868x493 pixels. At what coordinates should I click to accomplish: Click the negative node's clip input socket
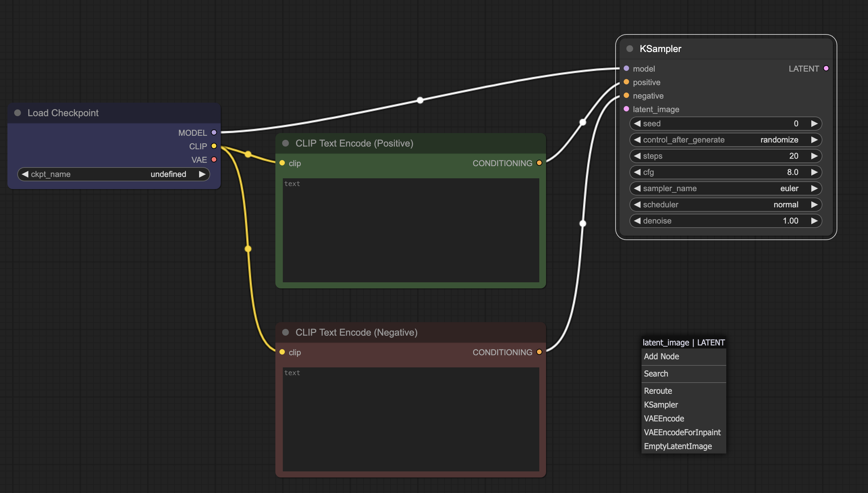[282, 352]
